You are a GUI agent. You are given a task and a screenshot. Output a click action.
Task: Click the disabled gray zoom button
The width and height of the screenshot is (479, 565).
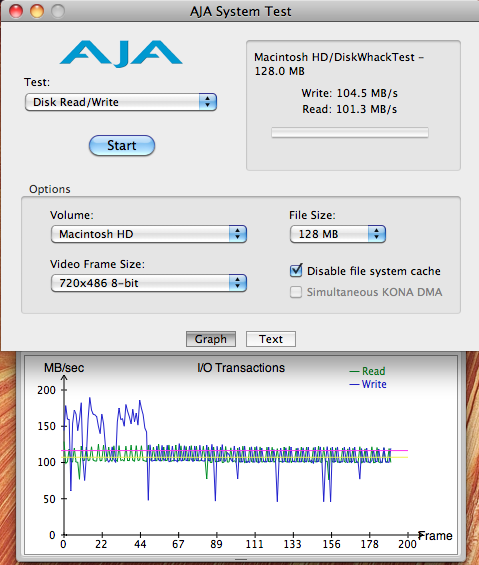58,11
